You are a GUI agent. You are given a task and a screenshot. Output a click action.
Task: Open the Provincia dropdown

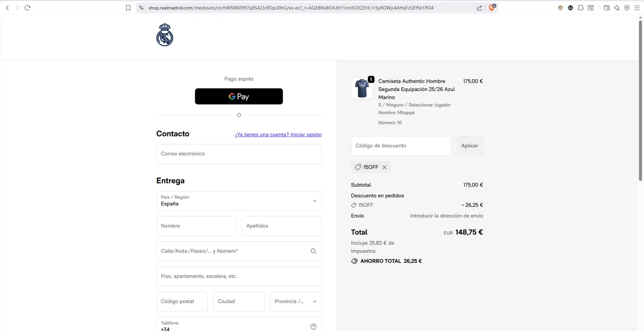[x=296, y=301]
